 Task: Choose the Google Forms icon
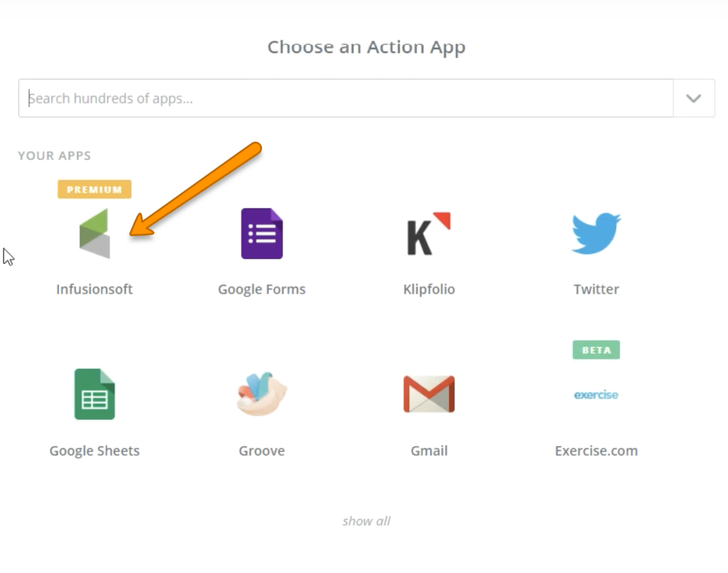point(262,234)
